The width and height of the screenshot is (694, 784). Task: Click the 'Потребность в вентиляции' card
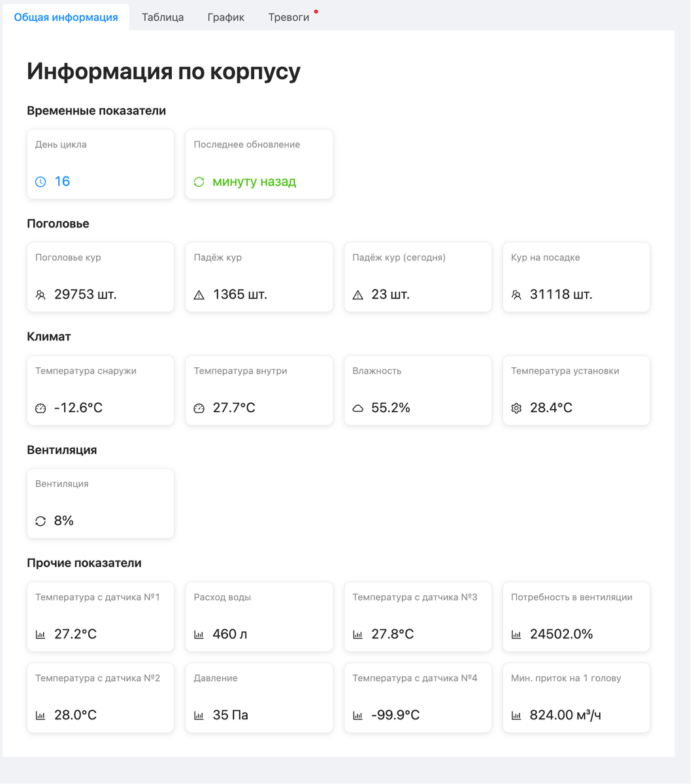coord(576,617)
